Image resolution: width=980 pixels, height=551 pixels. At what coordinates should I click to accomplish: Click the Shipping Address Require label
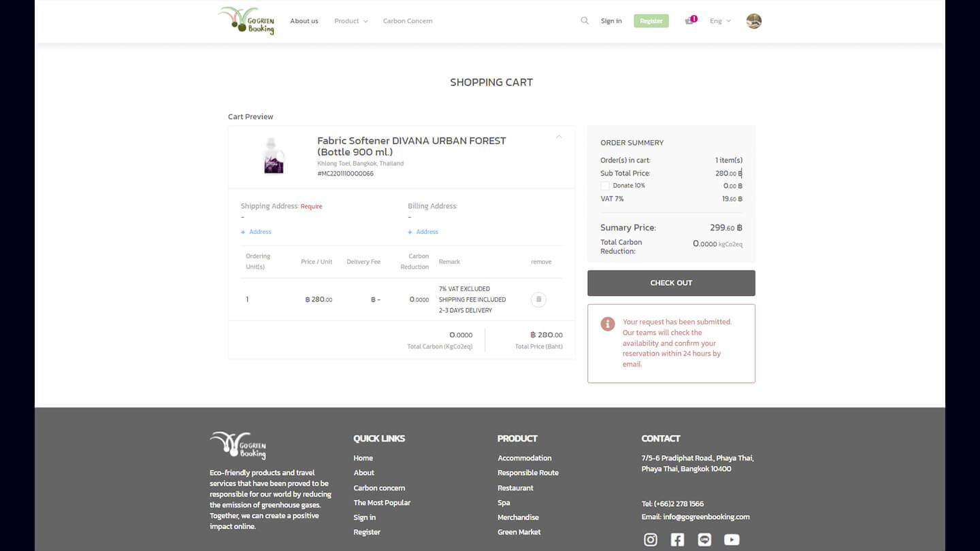pos(311,206)
